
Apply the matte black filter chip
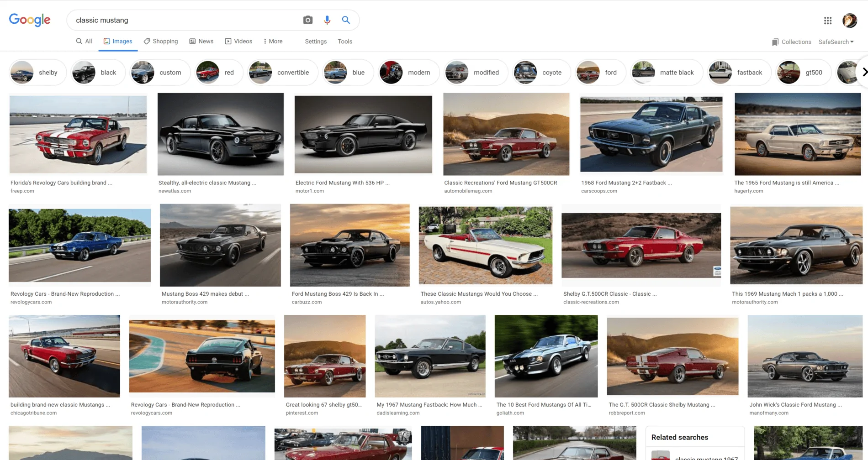(667, 73)
